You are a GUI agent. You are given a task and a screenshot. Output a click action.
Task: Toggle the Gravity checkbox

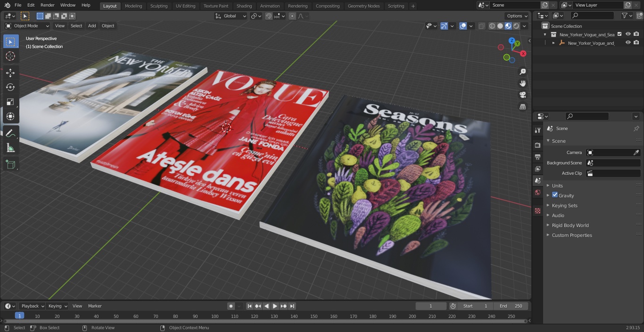pos(555,195)
